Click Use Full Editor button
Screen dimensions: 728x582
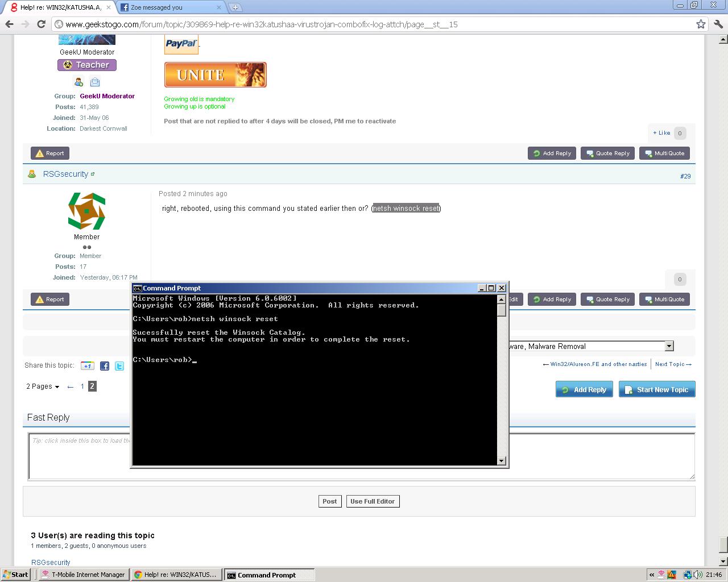pos(373,501)
